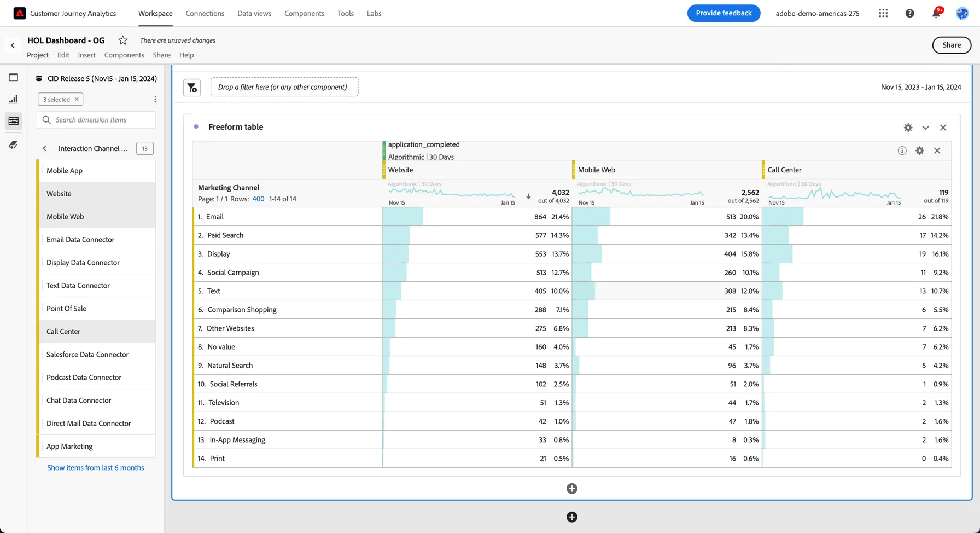This screenshot has width=980, height=533.
Task: Open column info icon for application_completed
Action: (902, 150)
